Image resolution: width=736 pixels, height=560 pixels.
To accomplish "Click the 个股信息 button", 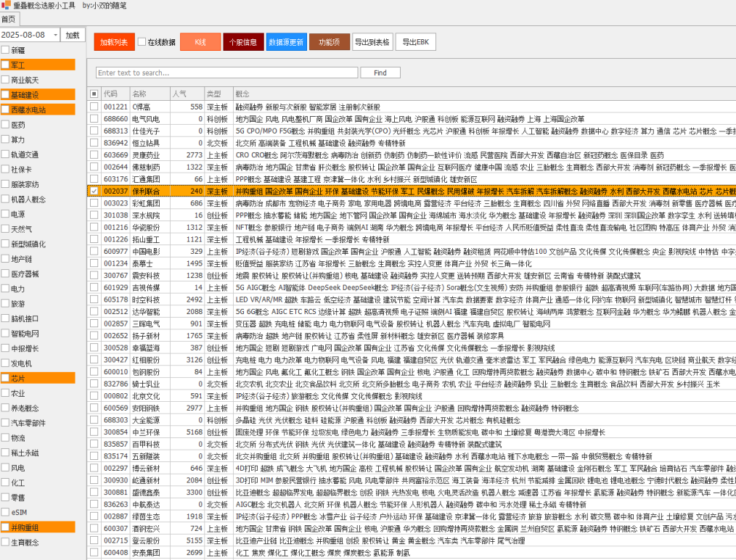I will pos(243,42).
